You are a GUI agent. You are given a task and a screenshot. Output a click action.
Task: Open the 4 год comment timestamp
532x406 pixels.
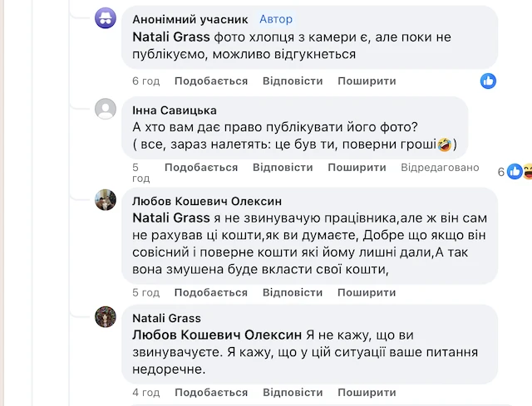(145, 392)
